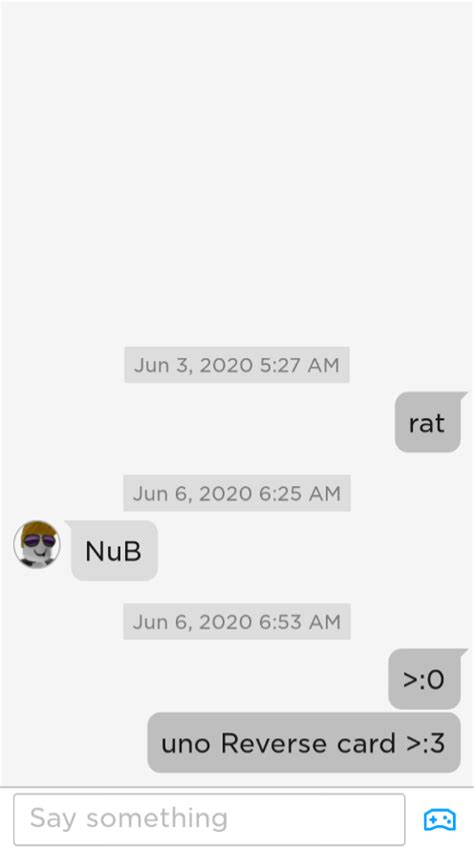Click "5:27 AM" in first date label
Image resolution: width=474 pixels, height=852 pixels.
[300, 365]
